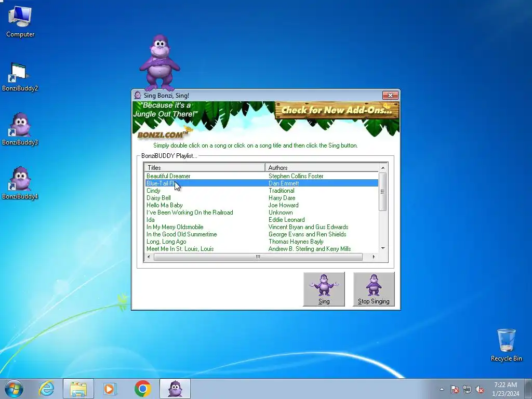Screen dimensions: 532x399
Task: Click the Stop Singing button
Action: click(x=374, y=289)
